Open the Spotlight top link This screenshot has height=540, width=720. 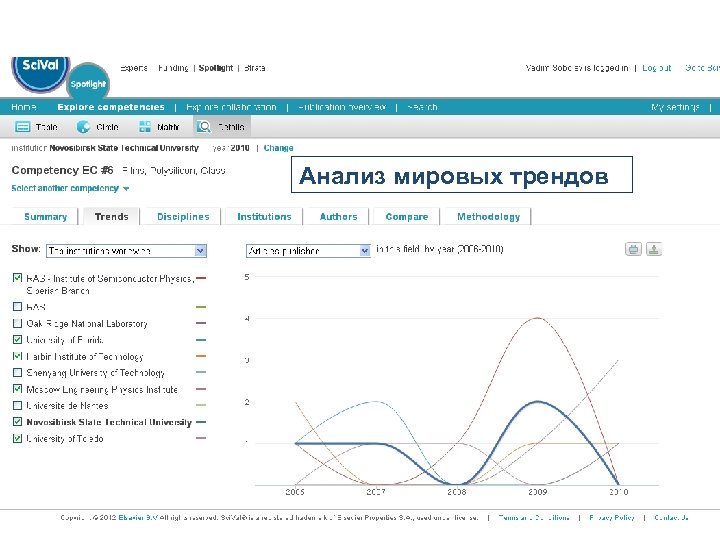[216, 68]
